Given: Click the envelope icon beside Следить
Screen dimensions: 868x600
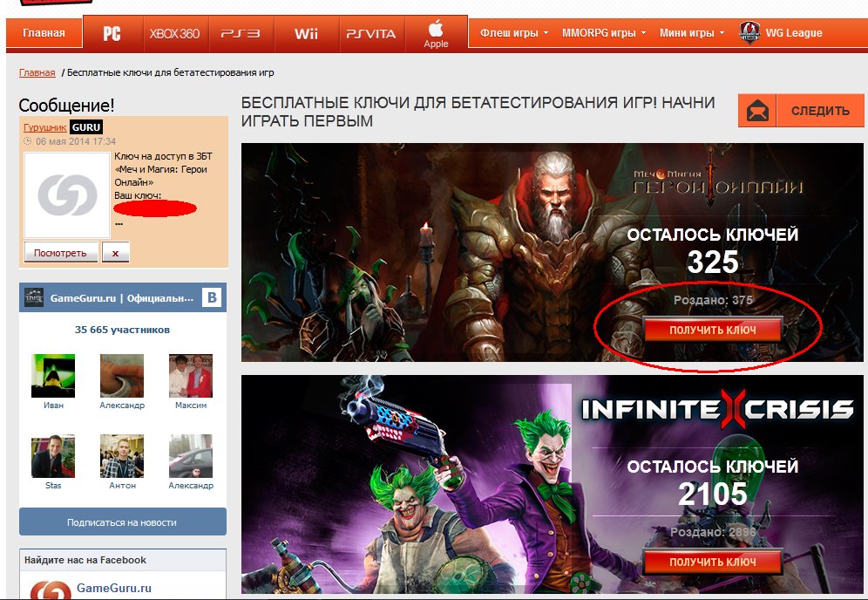Looking at the screenshot, I should click(x=757, y=111).
